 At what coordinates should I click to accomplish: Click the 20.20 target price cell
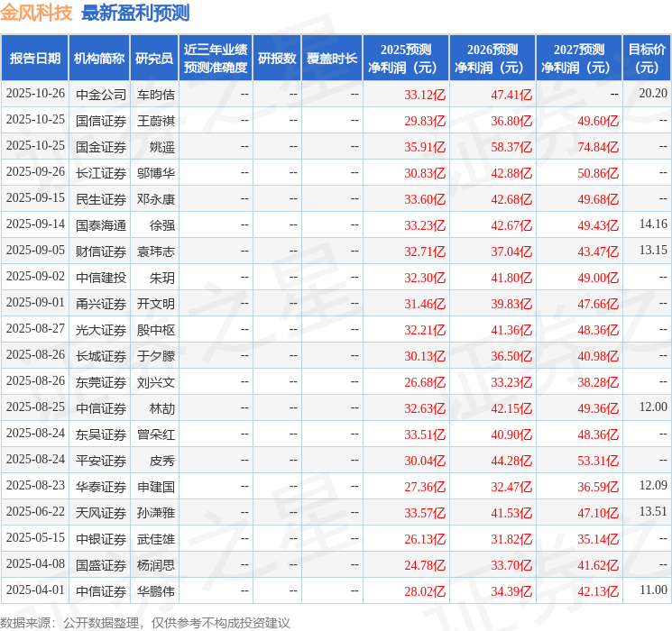click(652, 94)
